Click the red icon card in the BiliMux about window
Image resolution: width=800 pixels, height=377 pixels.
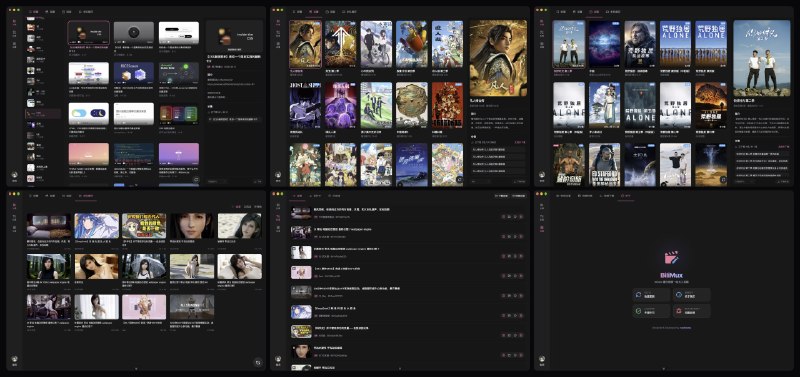tap(691, 311)
